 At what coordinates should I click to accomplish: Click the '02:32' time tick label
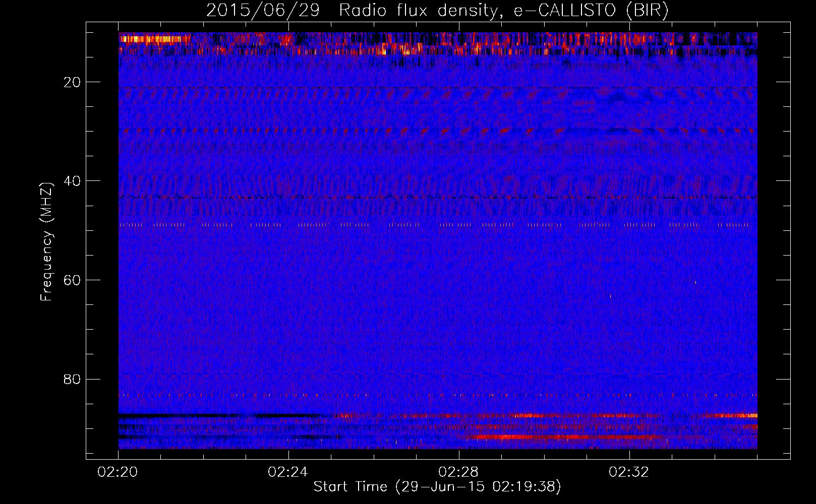tap(629, 472)
